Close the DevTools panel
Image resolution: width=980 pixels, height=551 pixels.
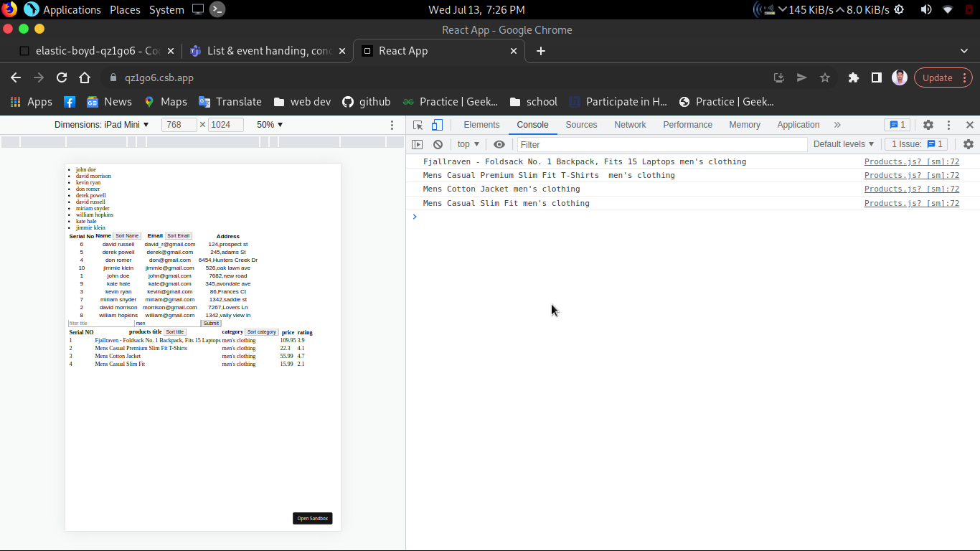[x=970, y=125]
